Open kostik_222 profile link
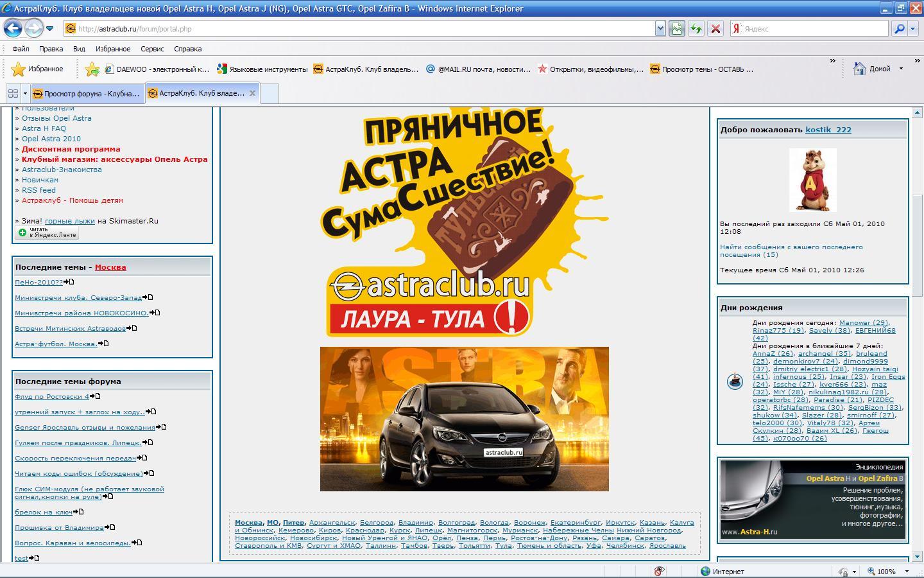Image resolution: width=924 pixels, height=578 pixels. (828, 130)
